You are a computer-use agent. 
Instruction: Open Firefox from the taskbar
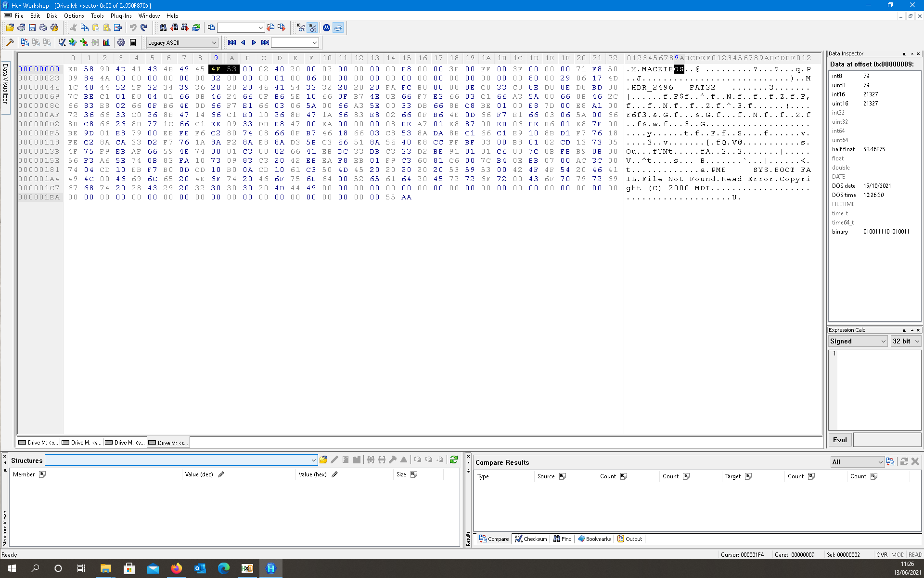(176, 568)
